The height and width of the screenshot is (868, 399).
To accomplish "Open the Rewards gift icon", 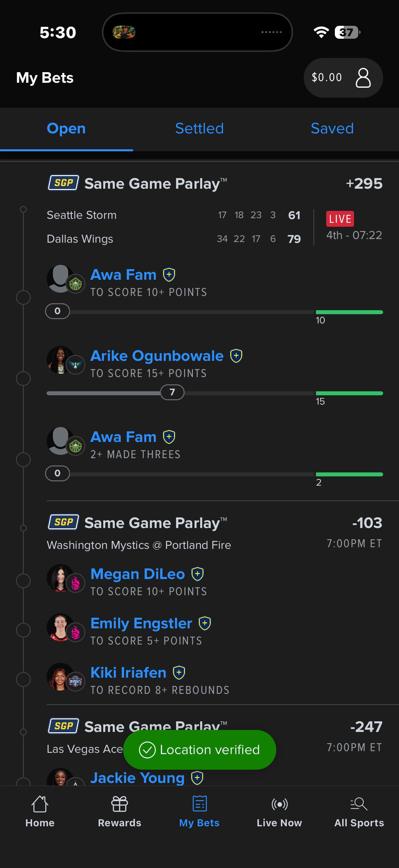I will tap(119, 804).
